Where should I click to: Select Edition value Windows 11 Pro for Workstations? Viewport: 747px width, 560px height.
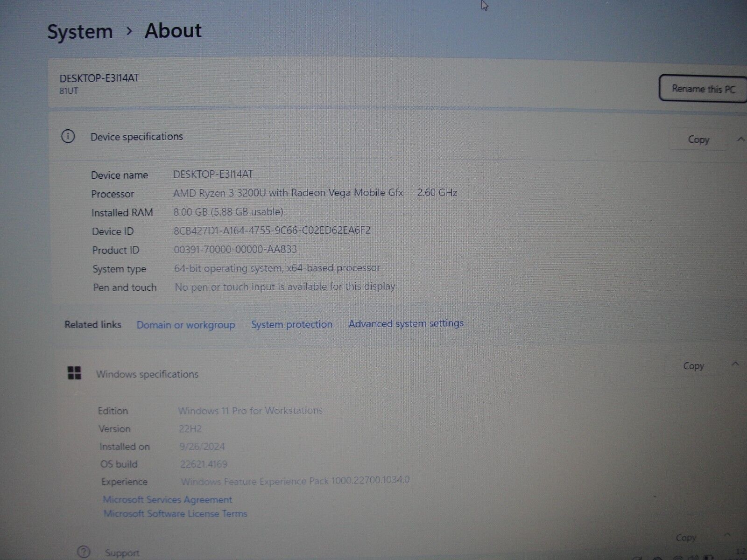coord(250,411)
